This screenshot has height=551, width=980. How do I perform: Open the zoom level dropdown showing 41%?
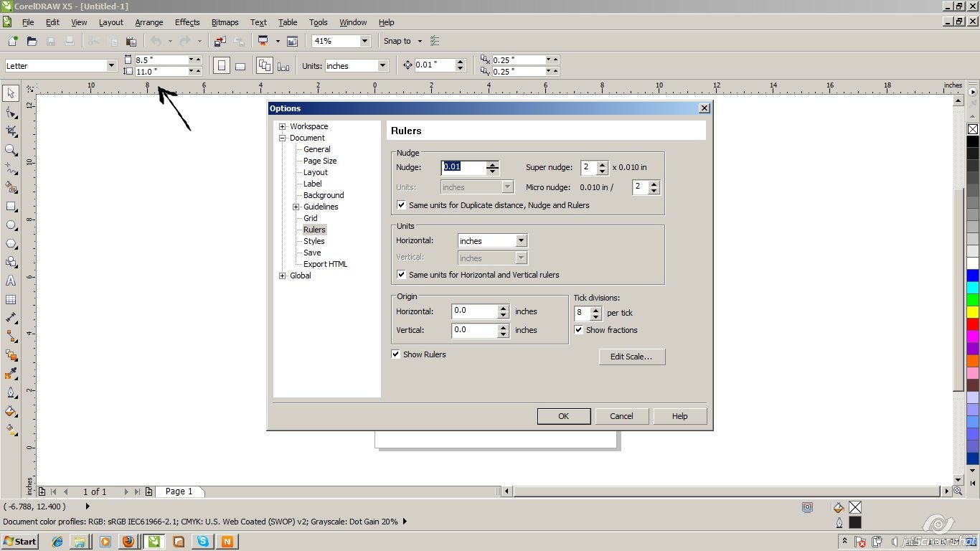[x=365, y=41]
